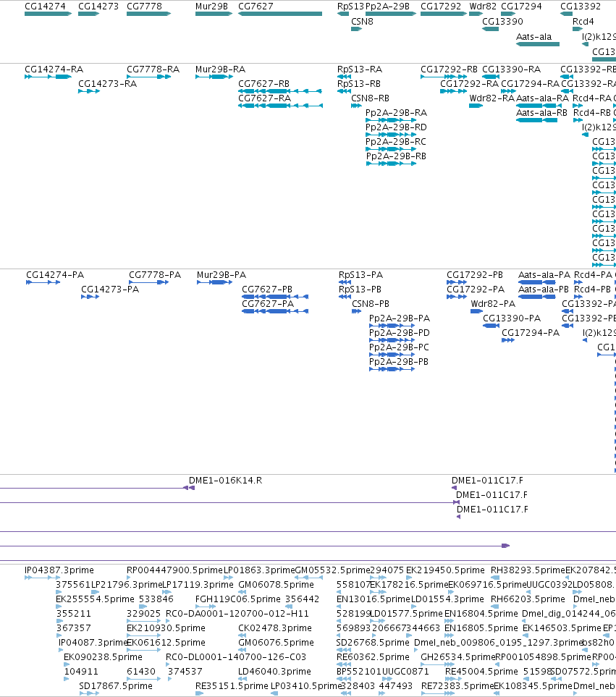Select the Mur29B gene label
This screenshot has height=697, width=616.
point(211,7)
